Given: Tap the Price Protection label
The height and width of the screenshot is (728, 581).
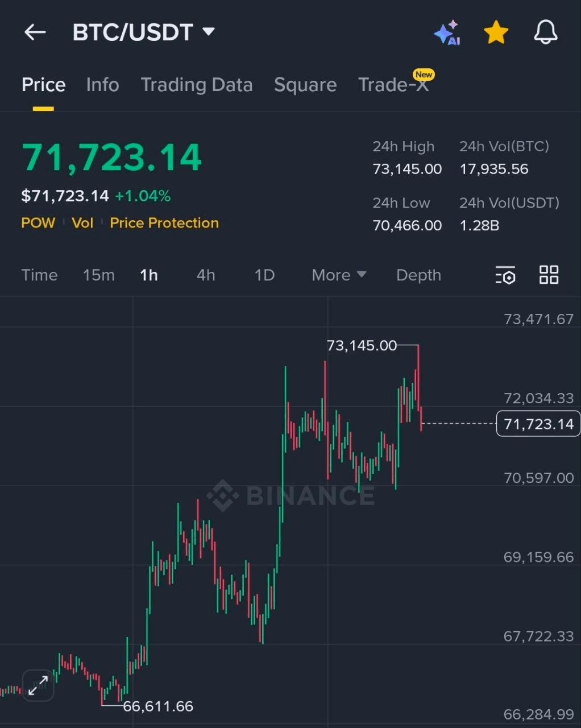Looking at the screenshot, I should click(x=164, y=223).
